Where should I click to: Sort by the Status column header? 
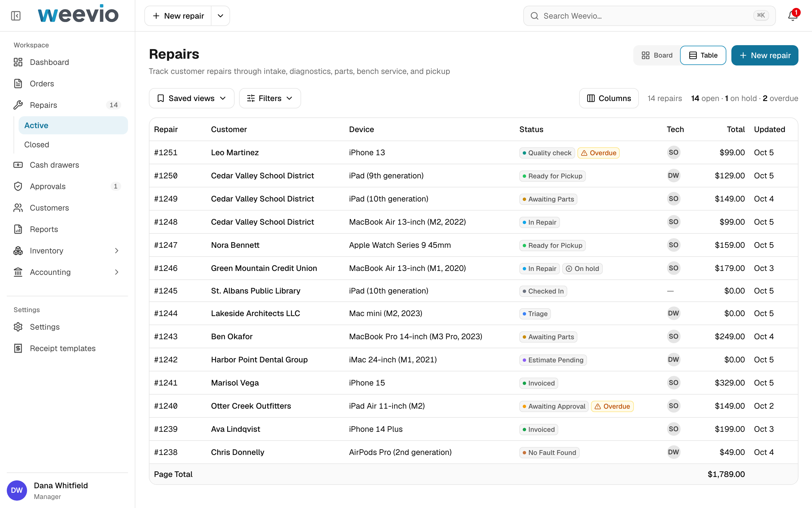tap(531, 130)
